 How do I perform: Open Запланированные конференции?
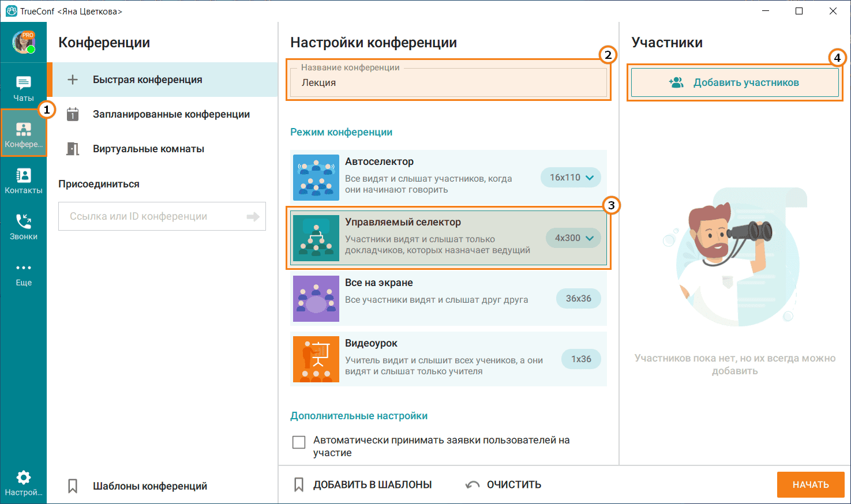(162, 114)
